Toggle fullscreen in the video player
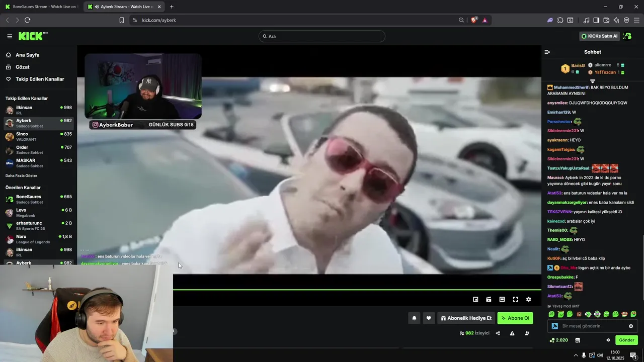The height and width of the screenshot is (362, 644). click(x=515, y=299)
